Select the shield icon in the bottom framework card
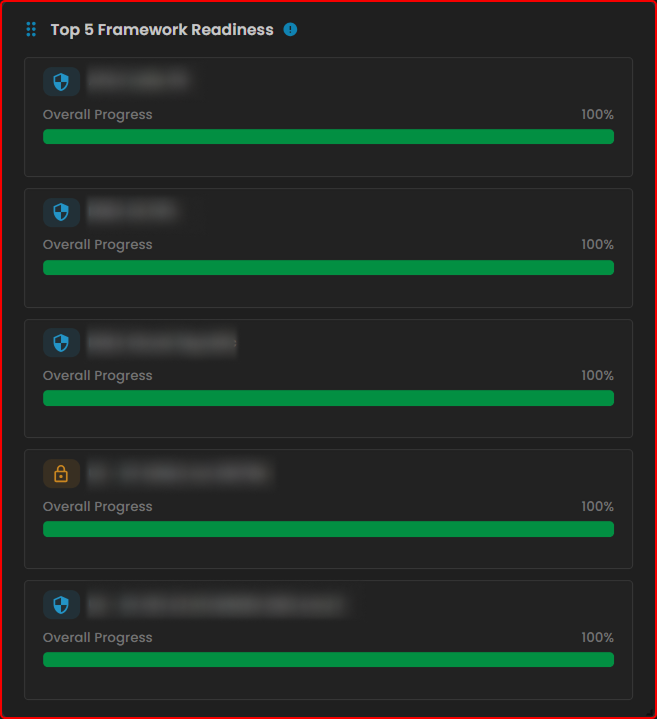Image resolution: width=657 pixels, height=719 pixels. coord(61,605)
